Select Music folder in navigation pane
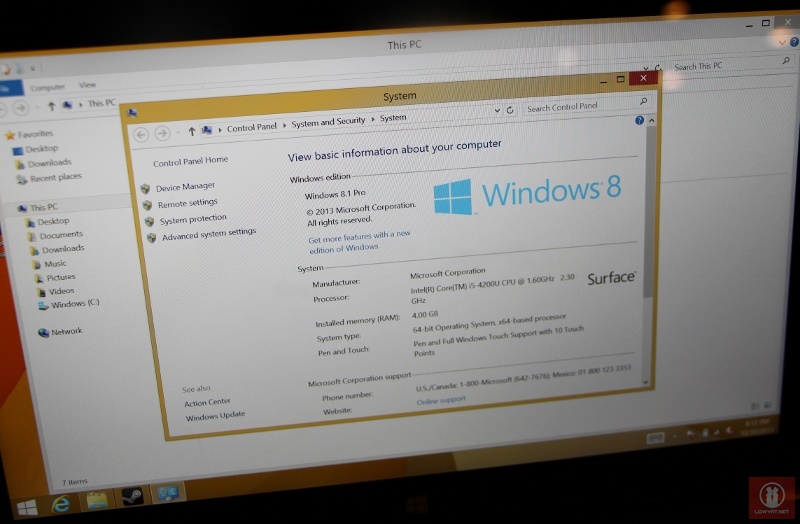 [x=55, y=264]
